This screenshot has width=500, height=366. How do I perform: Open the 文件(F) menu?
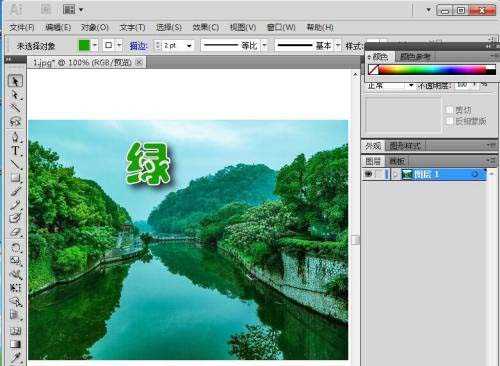click(x=22, y=27)
